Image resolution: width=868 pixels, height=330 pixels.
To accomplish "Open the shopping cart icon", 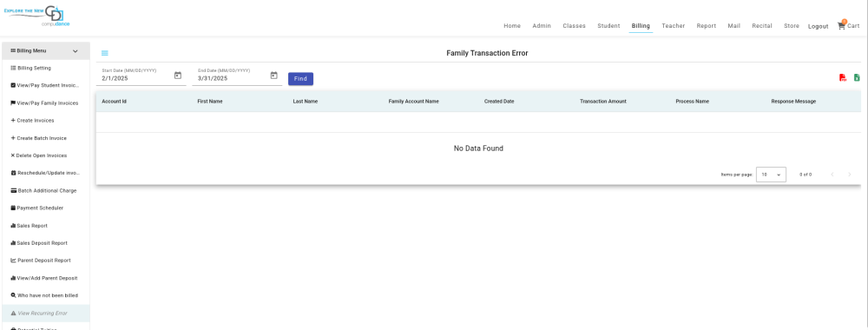I will pos(841,25).
